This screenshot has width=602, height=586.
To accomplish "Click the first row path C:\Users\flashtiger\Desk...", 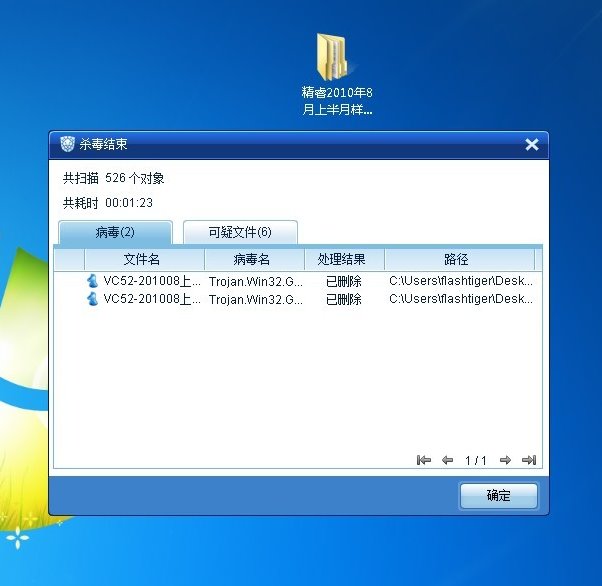I will 461,281.
